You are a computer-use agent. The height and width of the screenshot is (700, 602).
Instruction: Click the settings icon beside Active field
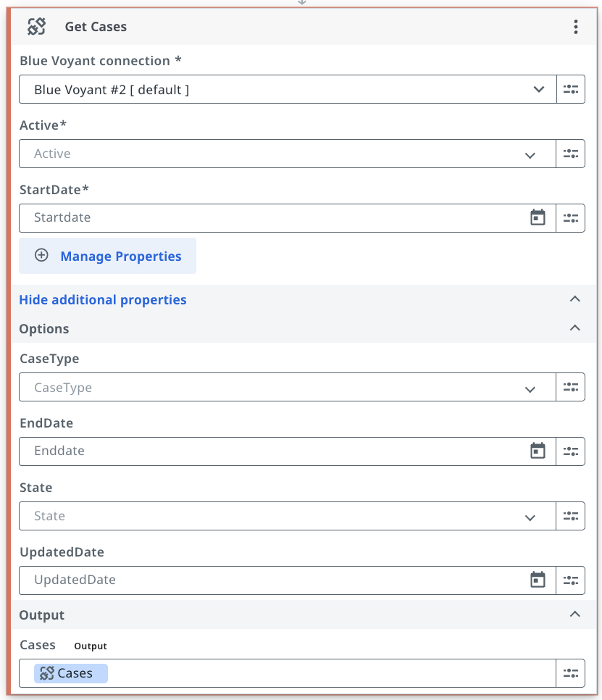pyautogui.click(x=571, y=154)
